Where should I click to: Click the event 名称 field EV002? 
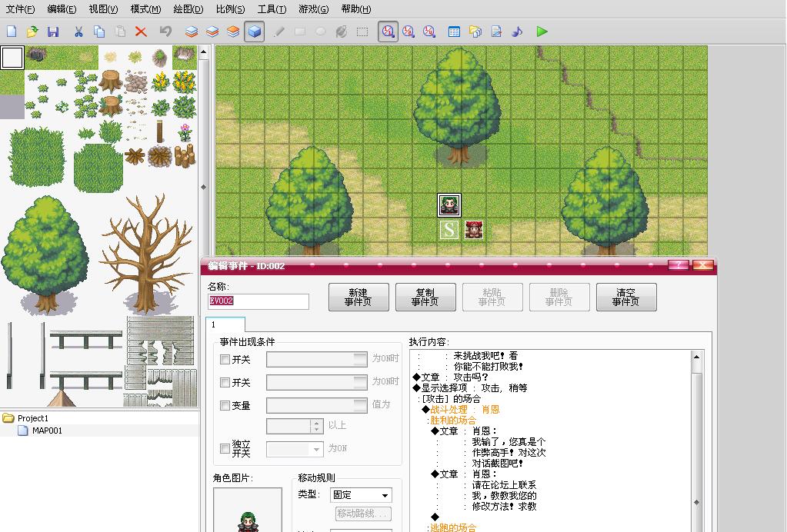pyautogui.click(x=258, y=301)
